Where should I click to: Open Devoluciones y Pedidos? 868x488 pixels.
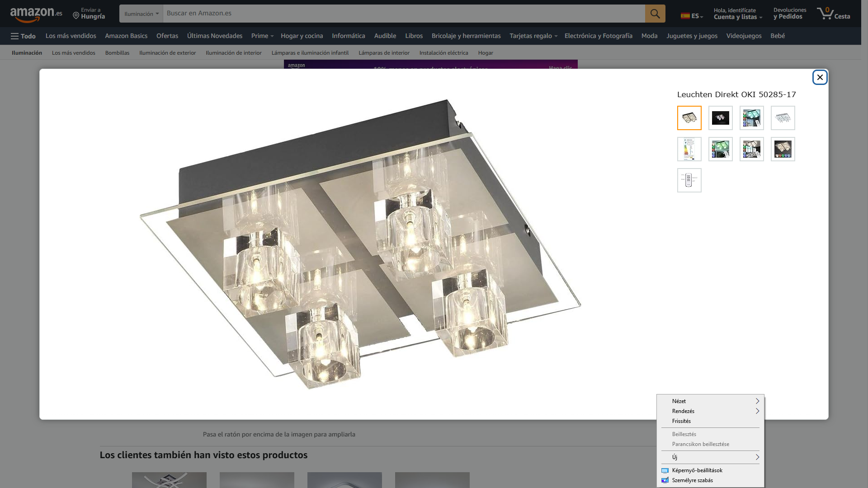click(x=789, y=14)
